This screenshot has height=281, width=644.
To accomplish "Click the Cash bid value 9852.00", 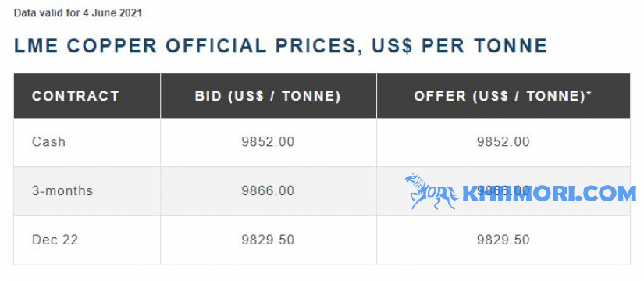I will [268, 142].
